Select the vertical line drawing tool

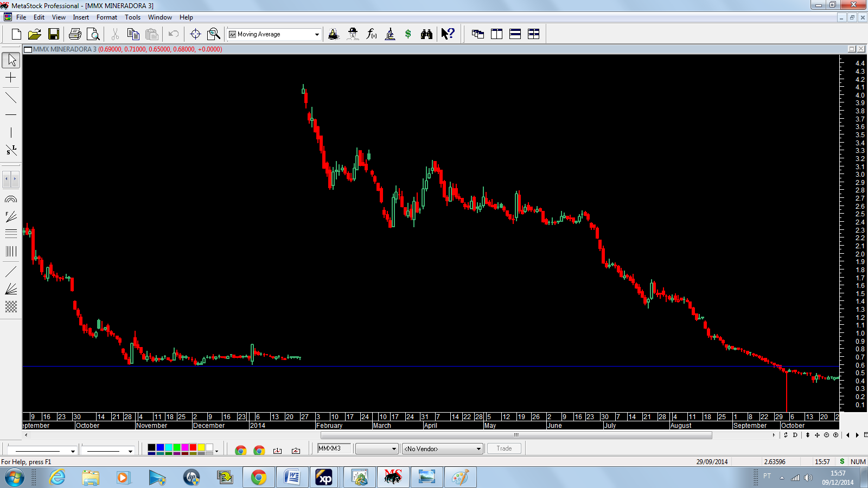11,132
